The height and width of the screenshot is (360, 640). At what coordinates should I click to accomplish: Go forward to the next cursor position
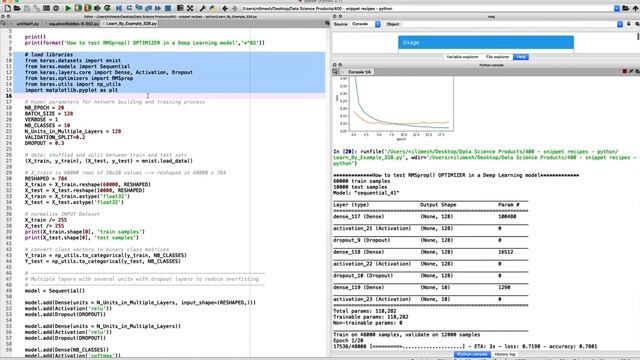(234, 8)
